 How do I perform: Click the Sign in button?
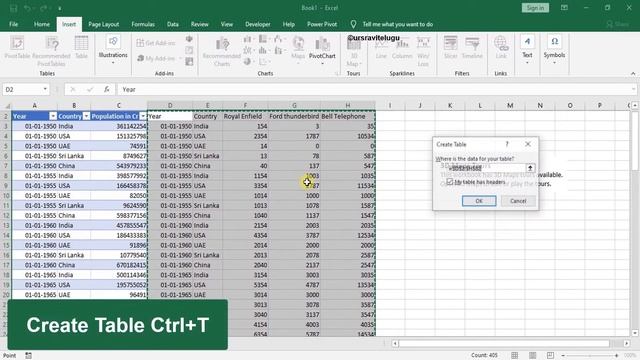535,8
